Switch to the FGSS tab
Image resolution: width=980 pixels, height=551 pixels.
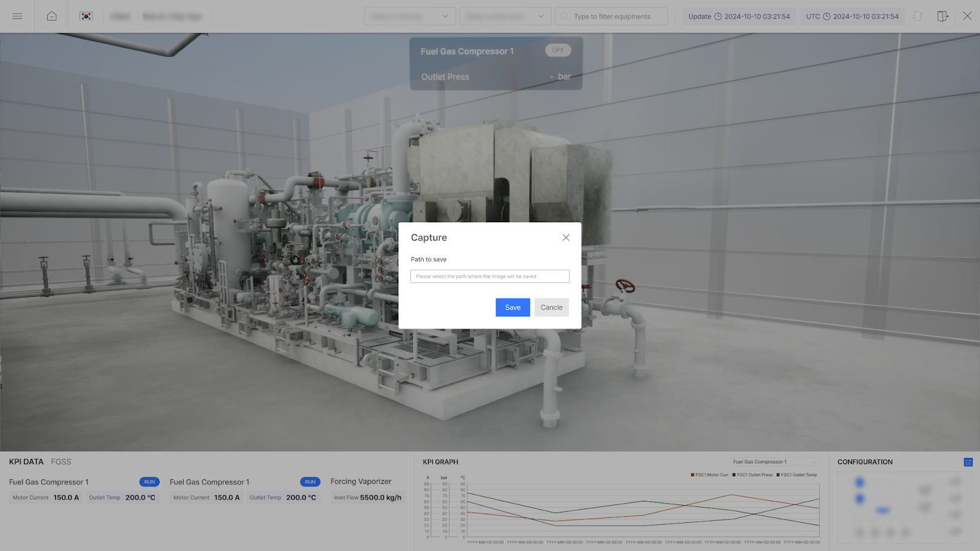coord(61,462)
